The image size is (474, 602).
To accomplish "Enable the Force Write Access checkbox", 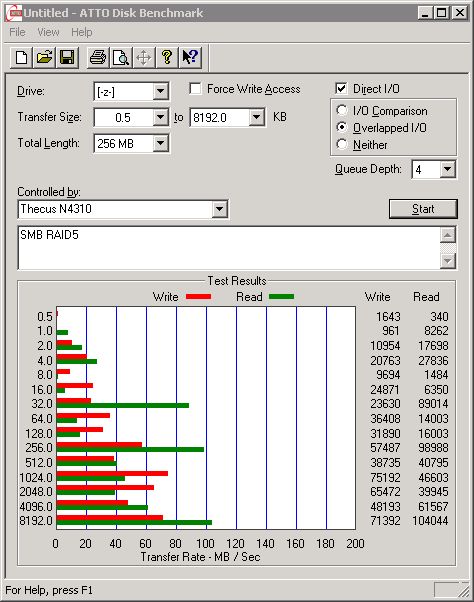I will (x=195, y=89).
